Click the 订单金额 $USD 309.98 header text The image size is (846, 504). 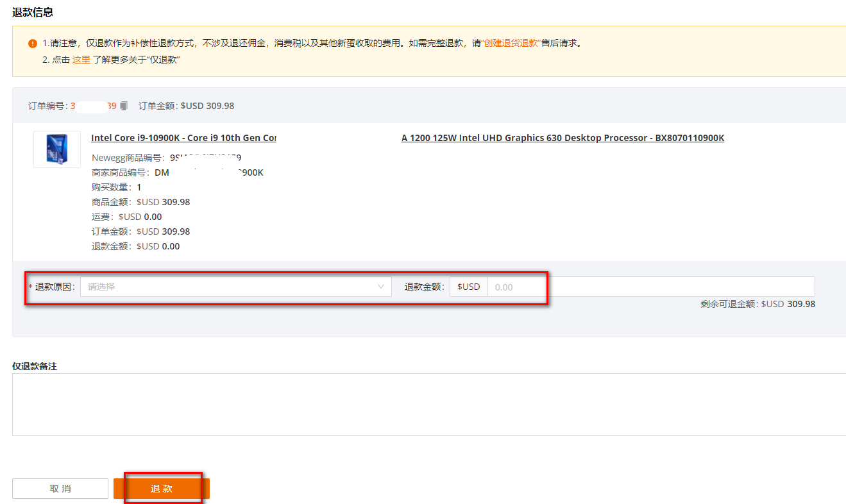click(x=187, y=106)
